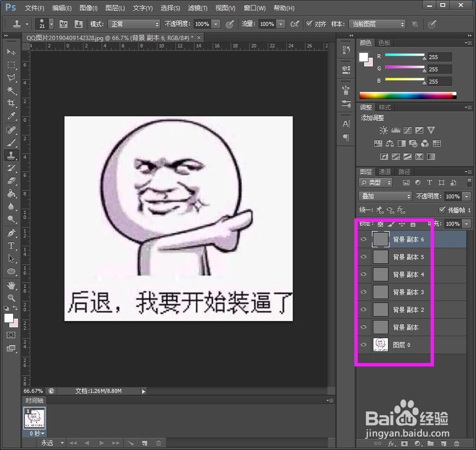
Task: Open the 滤镜 menu
Action: click(197, 8)
